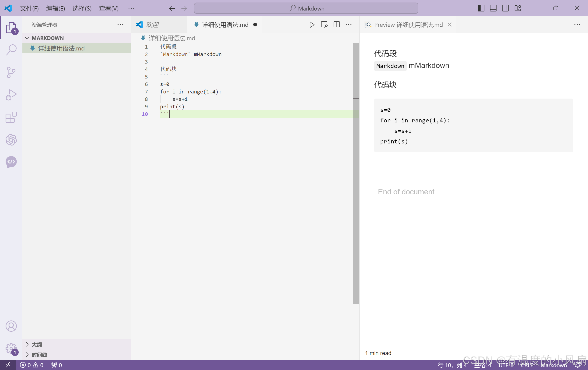Click the Run code play button
This screenshot has width=588, height=370.
click(x=312, y=25)
